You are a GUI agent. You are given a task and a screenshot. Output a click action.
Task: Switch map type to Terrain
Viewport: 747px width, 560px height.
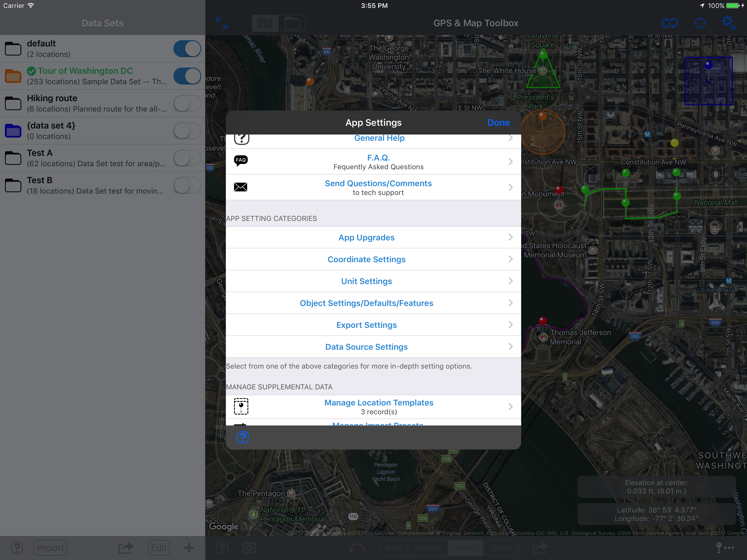tap(501, 548)
